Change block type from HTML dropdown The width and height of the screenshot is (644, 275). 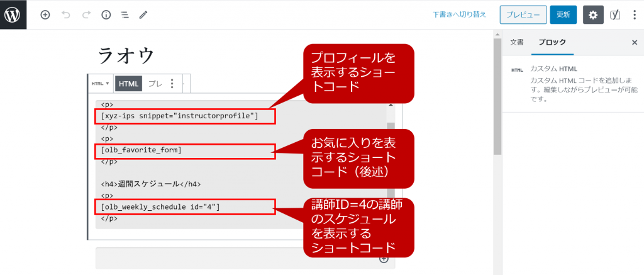click(100, 83)
